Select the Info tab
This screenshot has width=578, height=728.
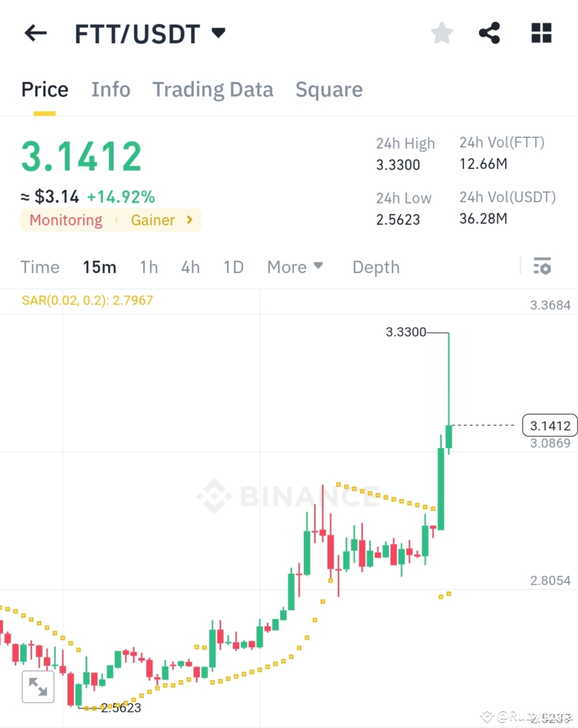(x=111, y=89)
